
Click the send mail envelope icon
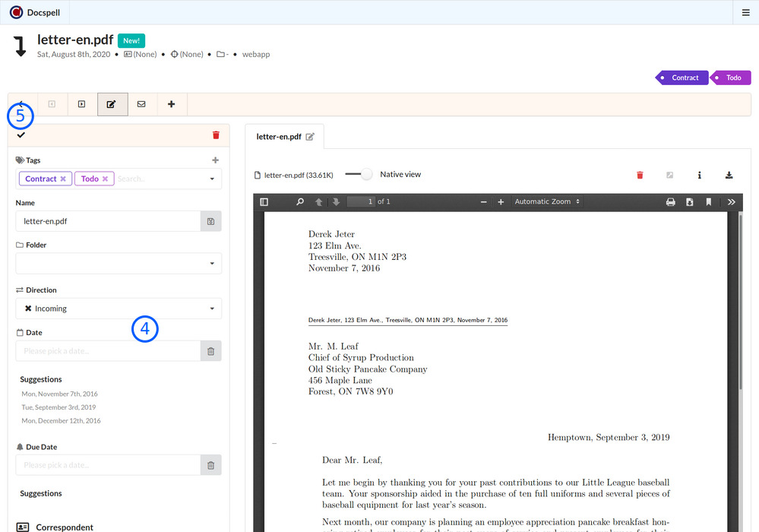(x=141, y=104)
